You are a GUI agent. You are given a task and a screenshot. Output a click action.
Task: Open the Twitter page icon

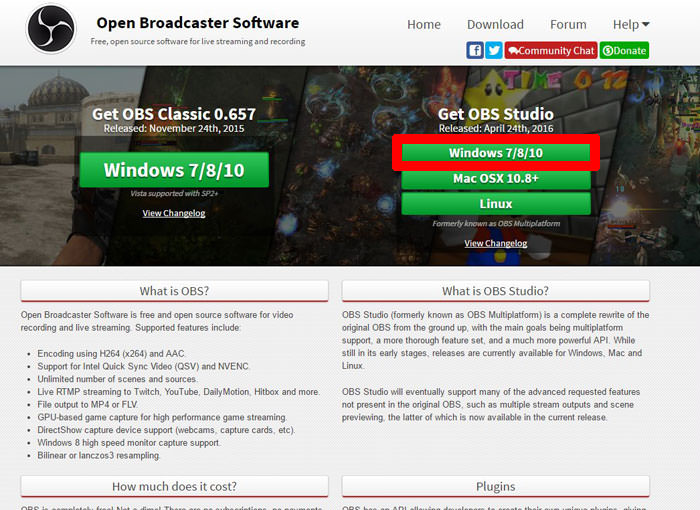pyautogui.click(x=494, y=50)
